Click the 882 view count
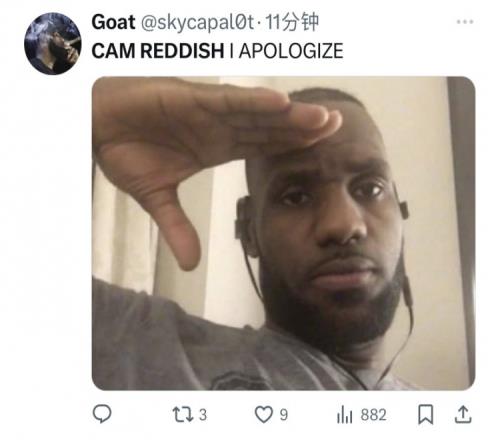 [x=374, y=415]
